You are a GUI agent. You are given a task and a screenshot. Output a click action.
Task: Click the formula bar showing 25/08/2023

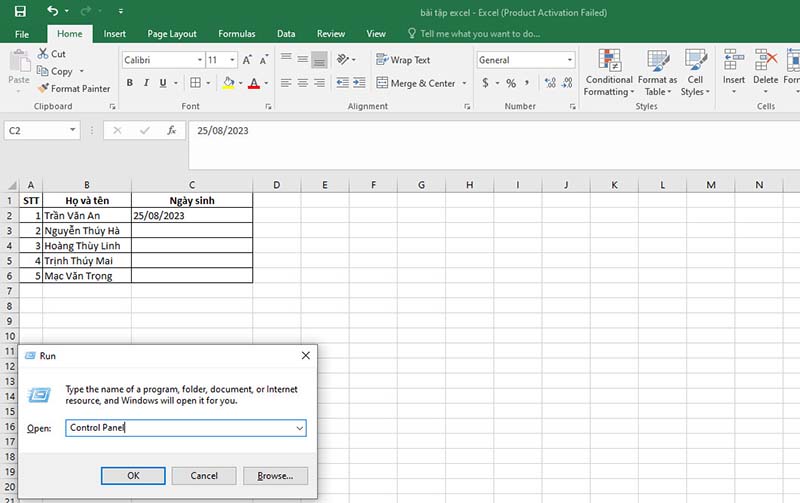[x=494, y=145]
